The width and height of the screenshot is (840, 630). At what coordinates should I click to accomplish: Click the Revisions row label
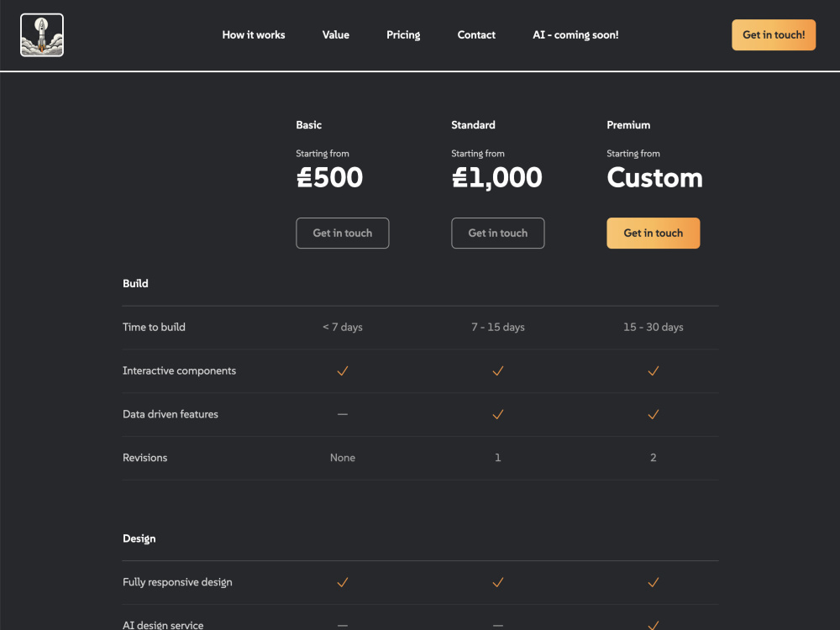coord(144,458)
